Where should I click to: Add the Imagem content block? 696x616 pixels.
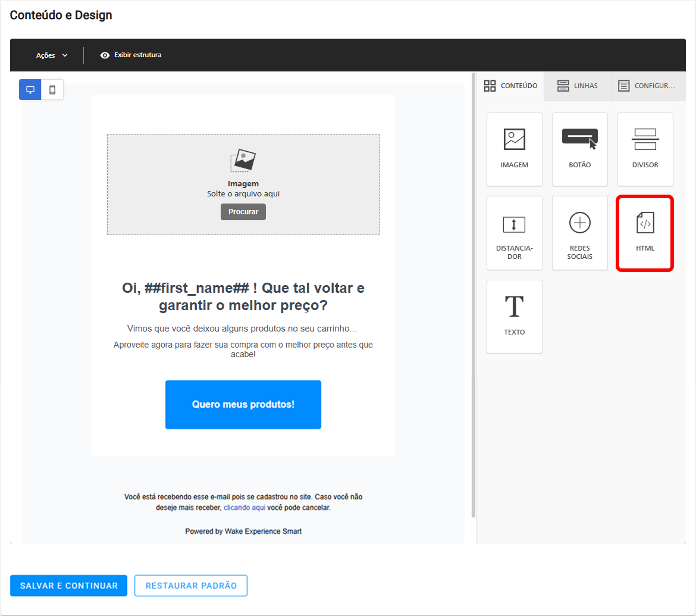coord(514,149)
